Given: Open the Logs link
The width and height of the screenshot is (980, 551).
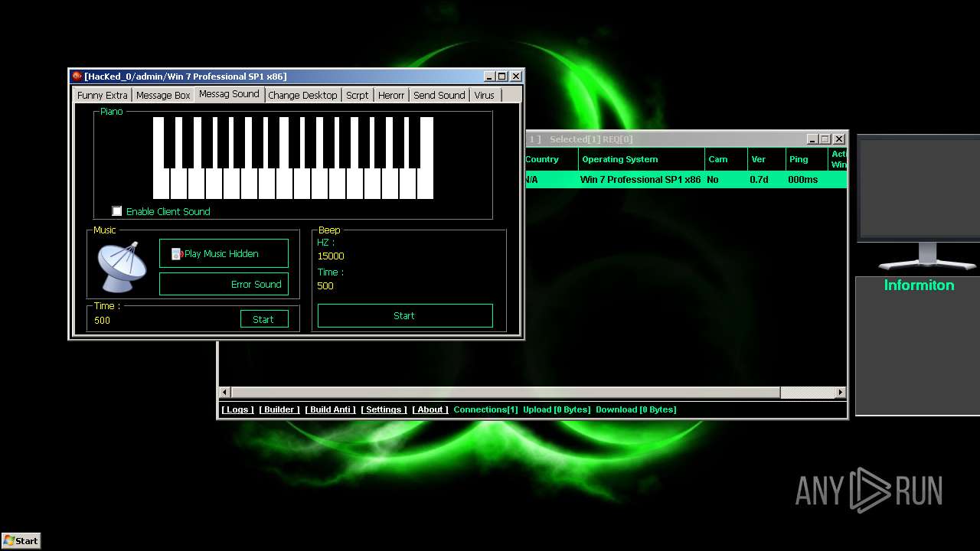Looking at the screenshot, I should pyautogui.click(x=237, y=409).
